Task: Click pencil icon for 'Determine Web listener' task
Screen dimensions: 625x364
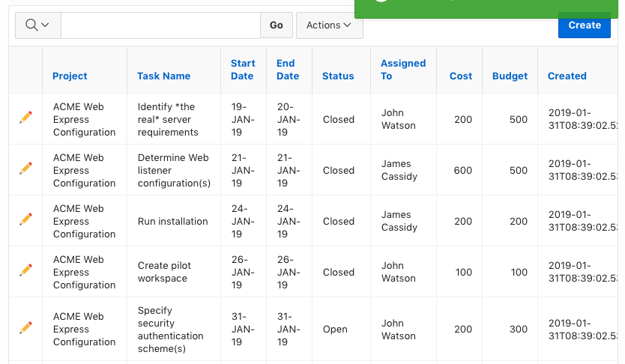Action: pyautogui.click(x=25, y=168)
